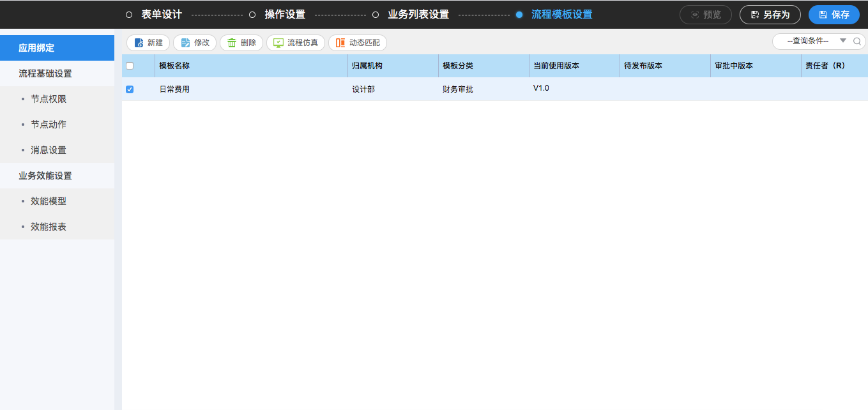The image size is (868, 410).
Task: Click the 流程仿真 simulation monitor icon
Action: tap(278, 43)
